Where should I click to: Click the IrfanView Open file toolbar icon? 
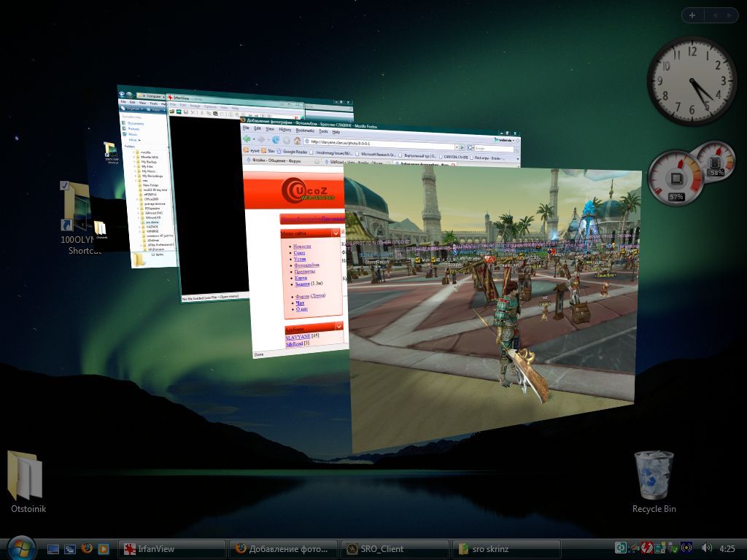[x=172, y=112]
